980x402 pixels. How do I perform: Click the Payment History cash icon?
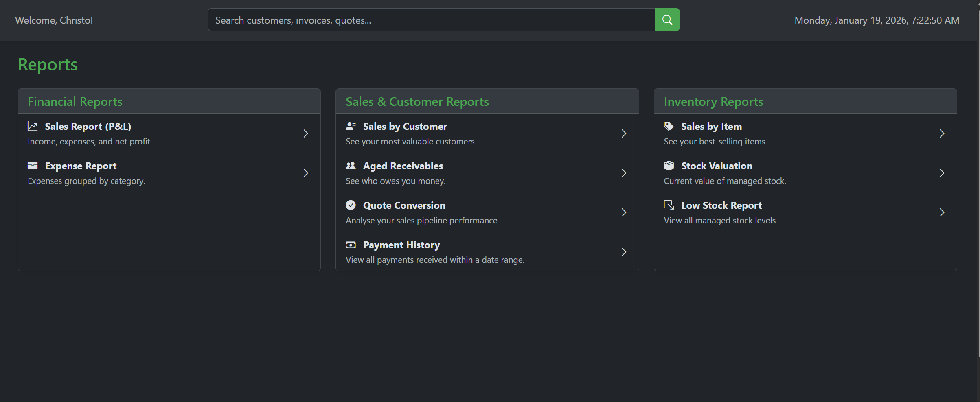point(351,245)
